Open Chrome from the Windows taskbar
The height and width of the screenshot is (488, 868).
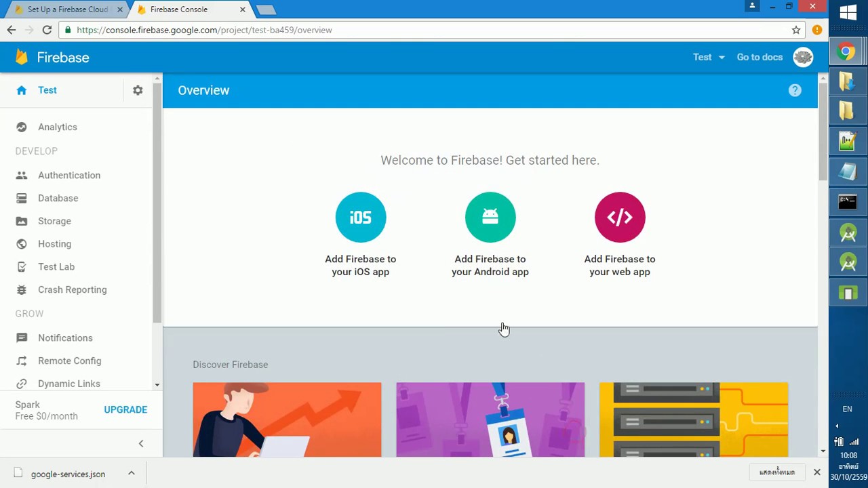846,52
